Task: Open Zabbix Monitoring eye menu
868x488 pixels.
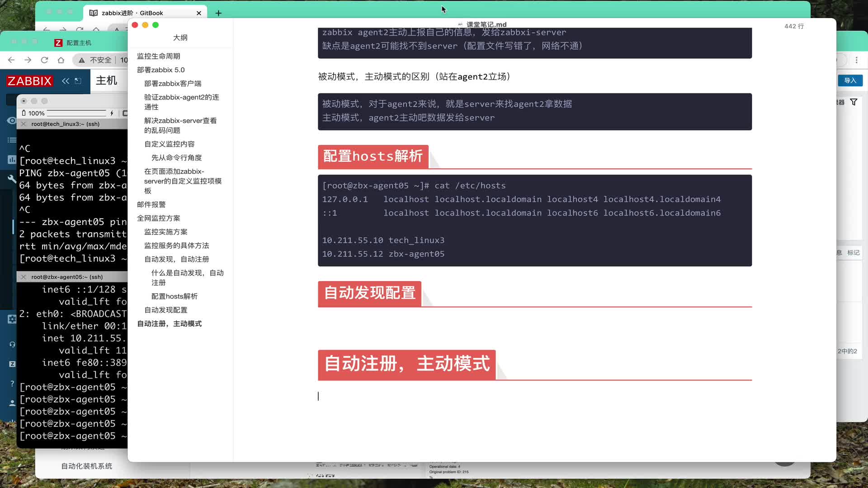Action: [12, 121]
